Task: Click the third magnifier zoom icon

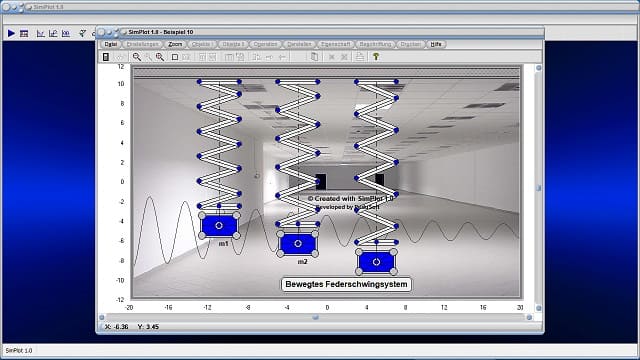Action: tap(160, 57)
